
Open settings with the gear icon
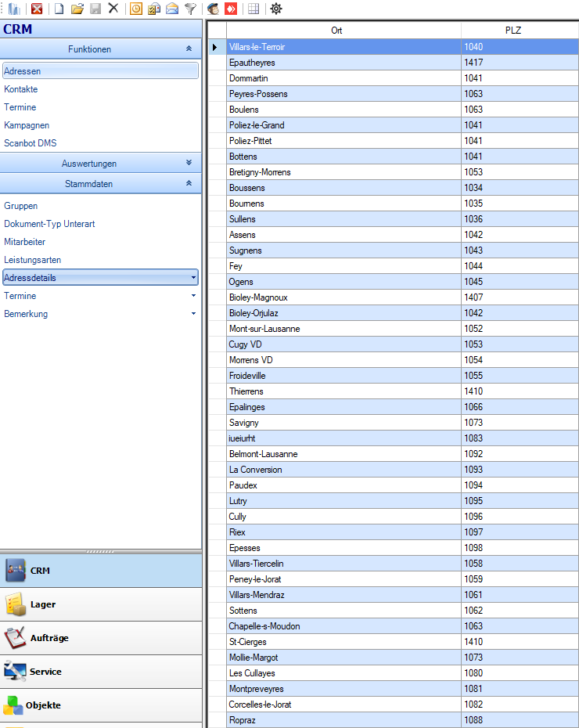tap(276, 9)
